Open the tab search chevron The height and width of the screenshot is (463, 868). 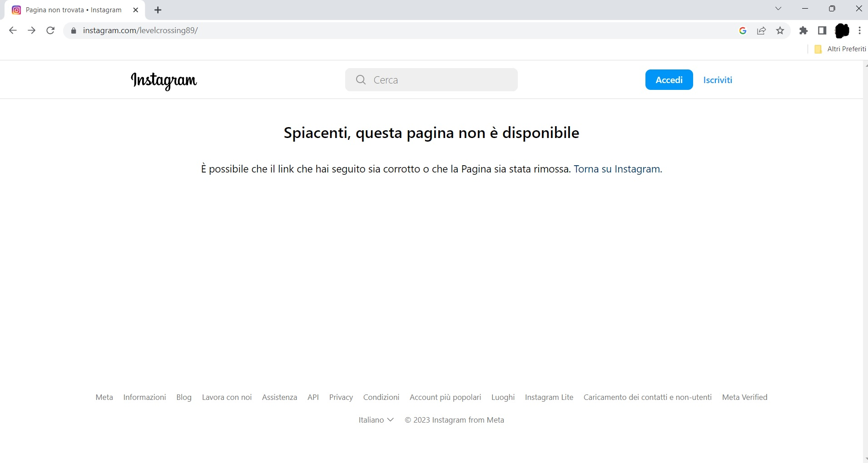click(778, 9)
